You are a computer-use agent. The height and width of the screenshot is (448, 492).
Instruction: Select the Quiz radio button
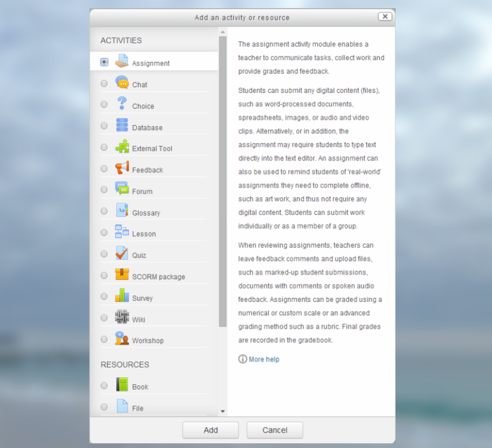(x=104, y=254)
